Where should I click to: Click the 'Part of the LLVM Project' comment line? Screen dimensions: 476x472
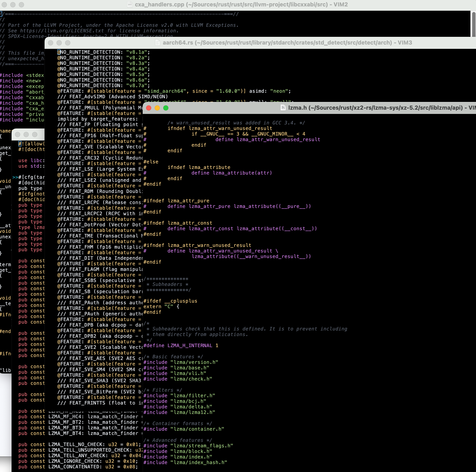coord(119,25)
